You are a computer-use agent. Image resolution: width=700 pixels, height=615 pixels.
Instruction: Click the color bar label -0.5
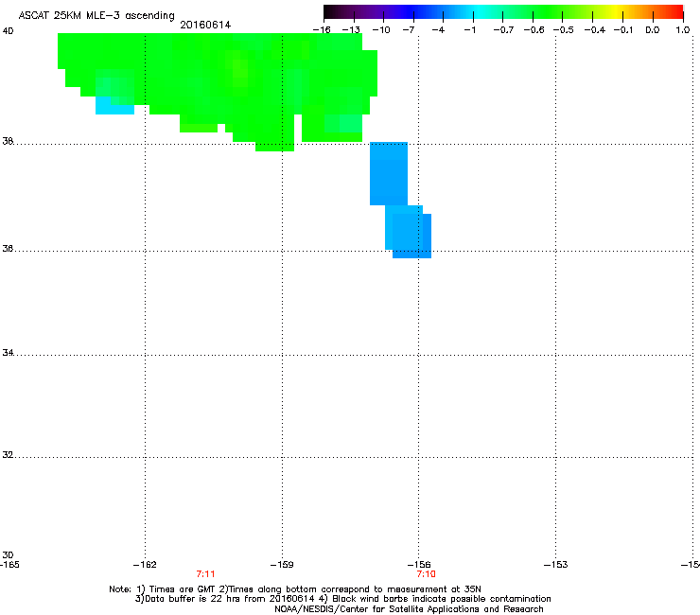(564, 30)
